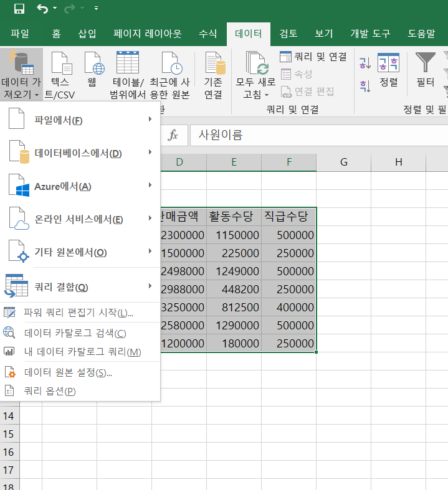Choose 데이터 카탈로그 검색(C)
The image size is (448, 490).
tap(80, 333)
